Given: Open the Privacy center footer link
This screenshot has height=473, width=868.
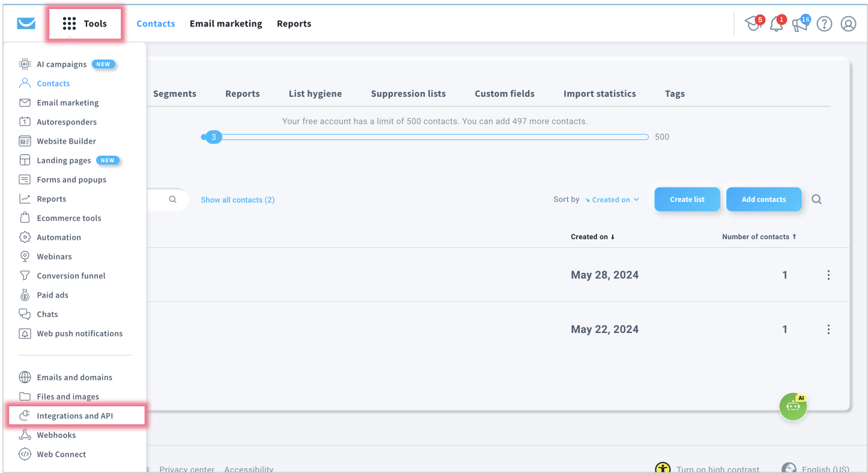Looking at the screenshot, I should point(187,469).
